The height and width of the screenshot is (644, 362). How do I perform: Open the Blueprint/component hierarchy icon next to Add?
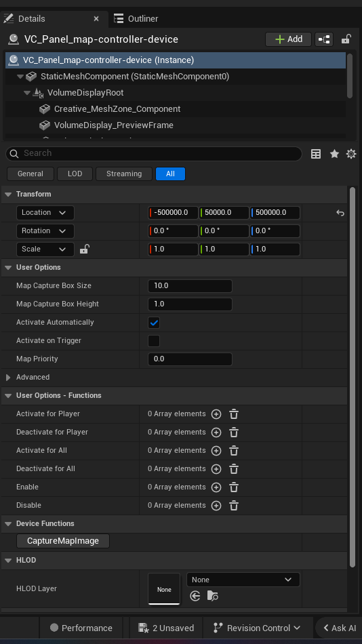(x=324, y=39)
